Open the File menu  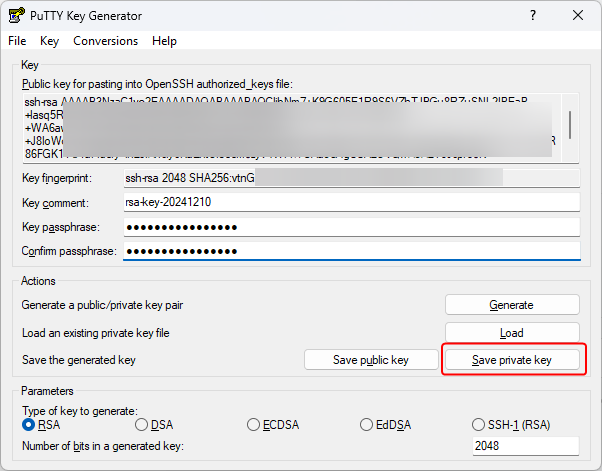tap(17, 41)
